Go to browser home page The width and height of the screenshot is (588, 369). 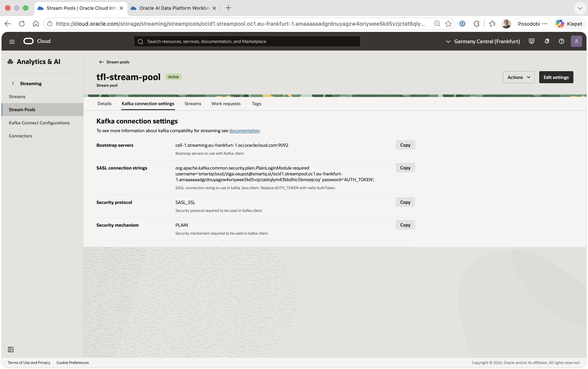(36, 24)
